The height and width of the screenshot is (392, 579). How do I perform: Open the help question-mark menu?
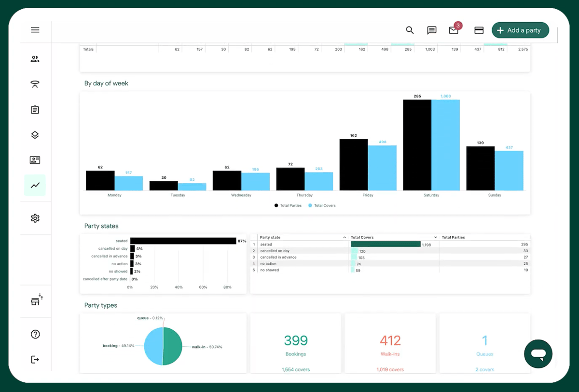(x=35, y=334)
